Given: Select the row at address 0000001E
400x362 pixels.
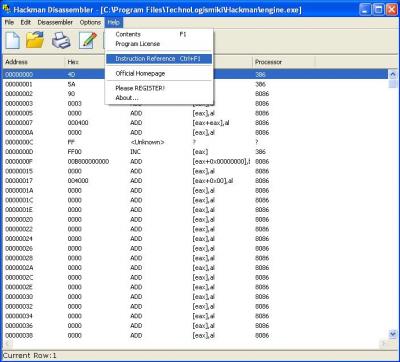Looking at the screenshot, I should coord(196,210).
